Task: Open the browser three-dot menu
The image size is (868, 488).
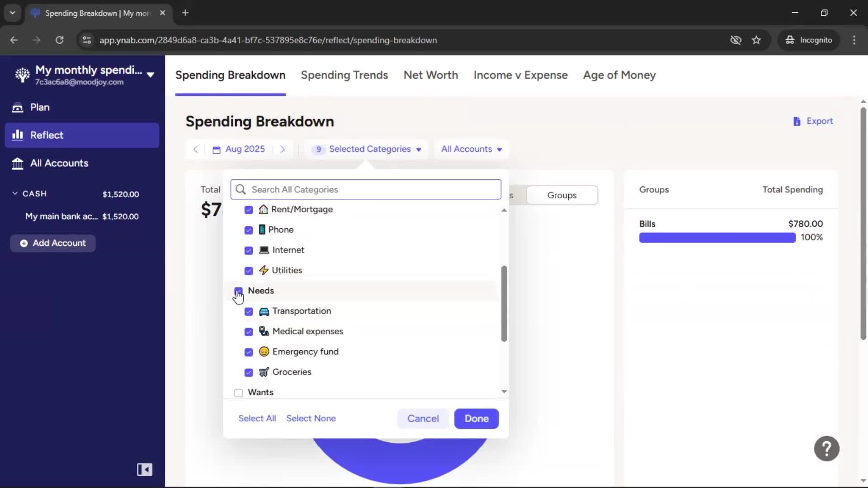Action: pyautogui.click(x=854, y=40)
